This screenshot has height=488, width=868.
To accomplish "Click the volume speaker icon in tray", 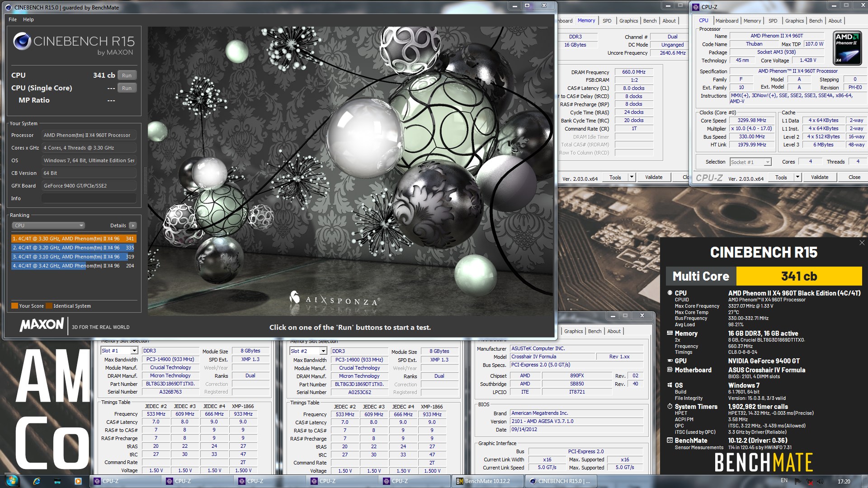I will (821, 481).
